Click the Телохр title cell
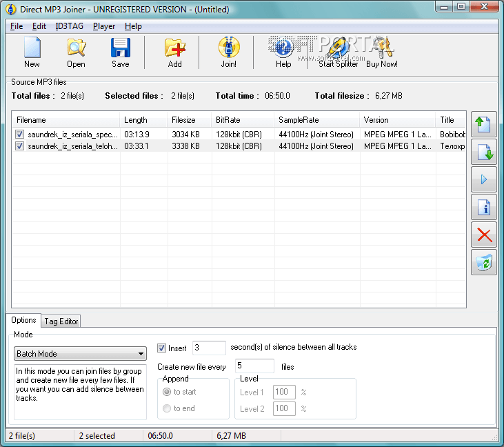 (452, 146)
